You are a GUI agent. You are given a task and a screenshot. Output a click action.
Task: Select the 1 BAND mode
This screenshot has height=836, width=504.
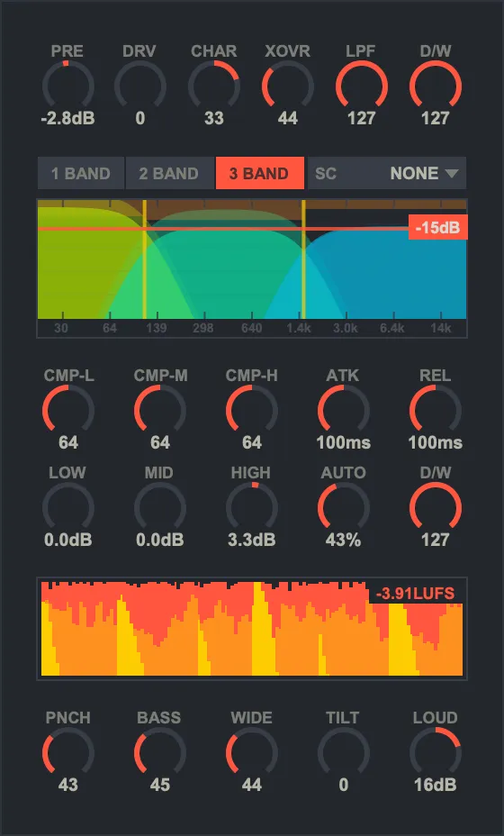point(80,173)
